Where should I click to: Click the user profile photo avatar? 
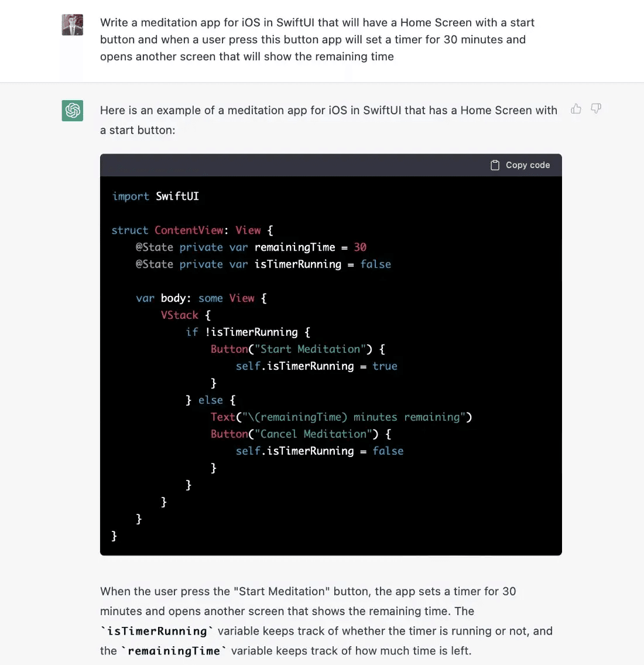[73, 25]
